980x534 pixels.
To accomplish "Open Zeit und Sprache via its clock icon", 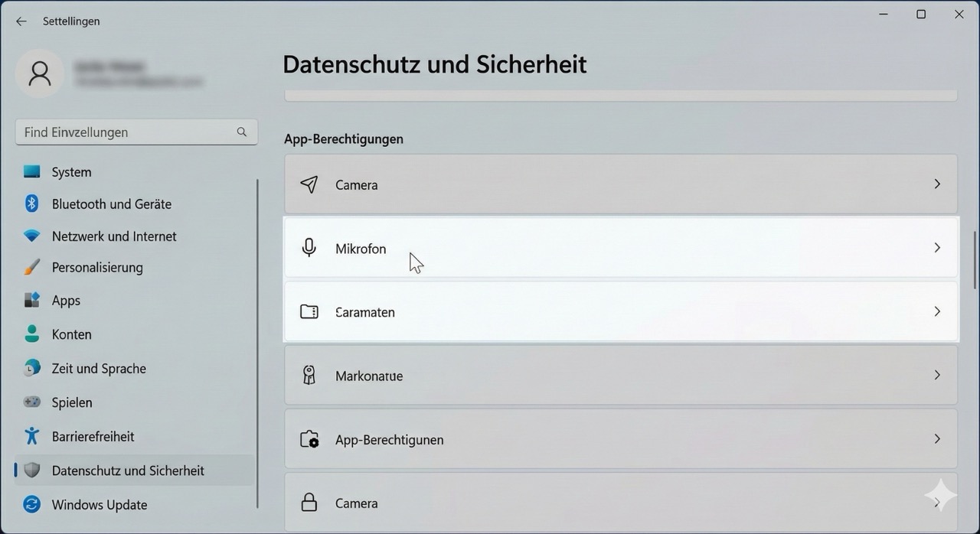I will (31, 368).
